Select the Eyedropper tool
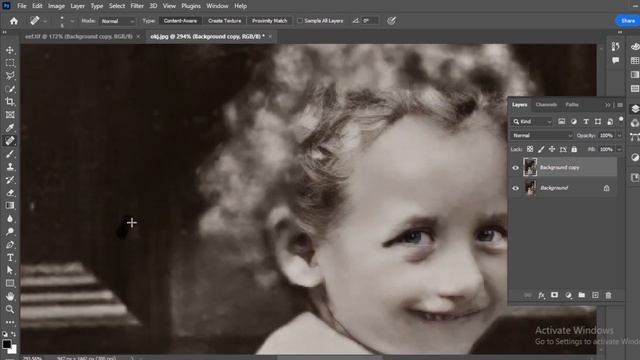This screenshot has height=360, width=640. pyautogui.click(x=10, y=128)
